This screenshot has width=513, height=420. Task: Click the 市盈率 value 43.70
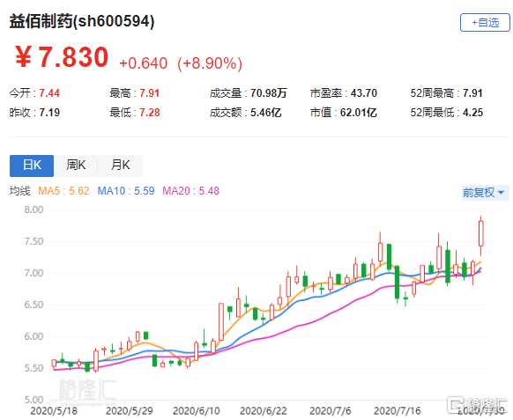pyautogui.click(x=364, y=93)
